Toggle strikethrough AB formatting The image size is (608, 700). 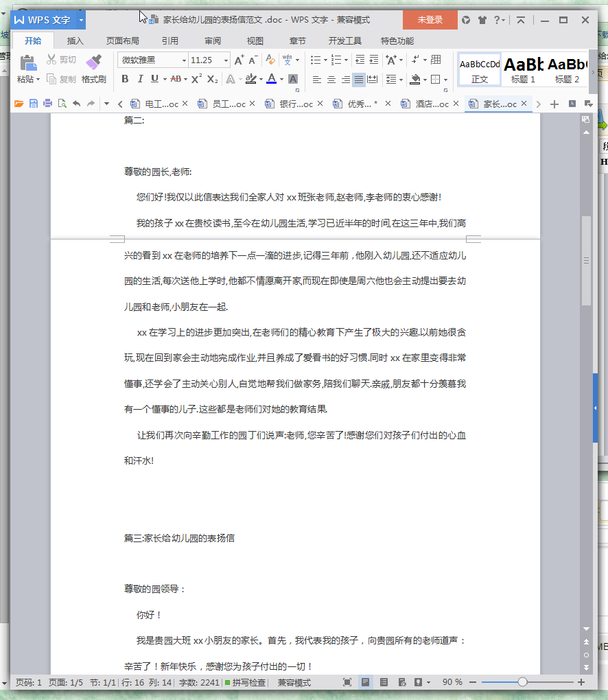(176, 79)
